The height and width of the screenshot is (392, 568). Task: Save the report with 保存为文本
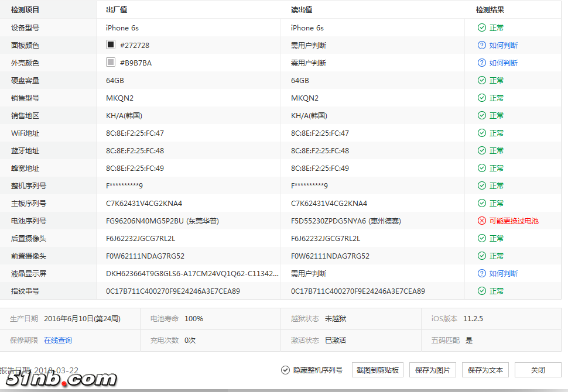485,370
